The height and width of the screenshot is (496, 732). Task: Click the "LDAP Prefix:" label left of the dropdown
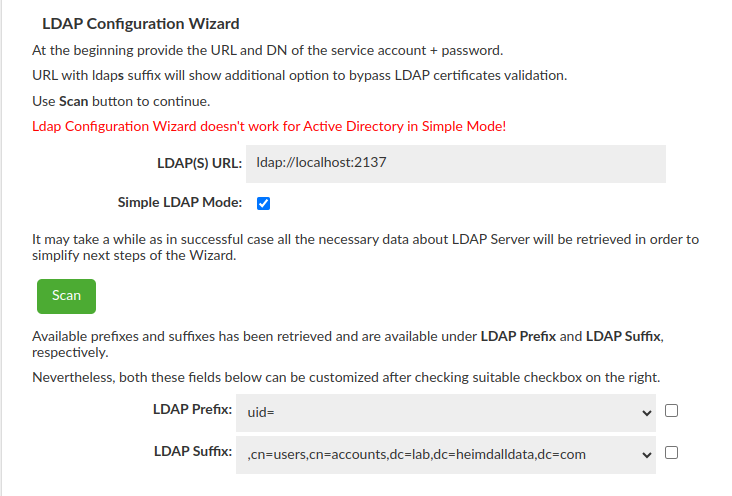point(193,411)
